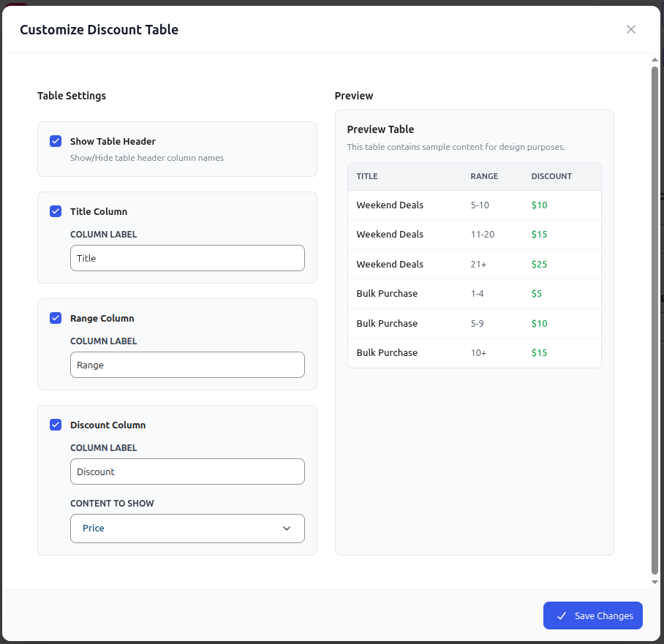Click the Title column label input field

(x=187, y=258)
